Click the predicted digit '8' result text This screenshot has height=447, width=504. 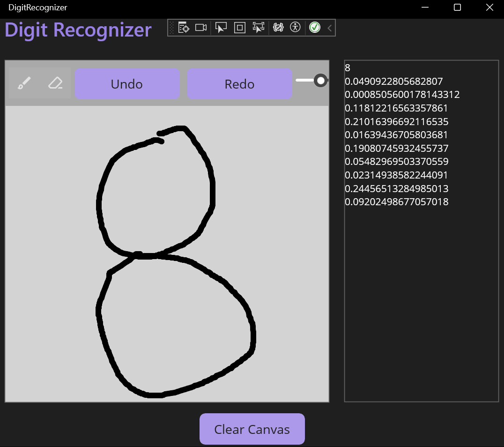pos(348,68)
